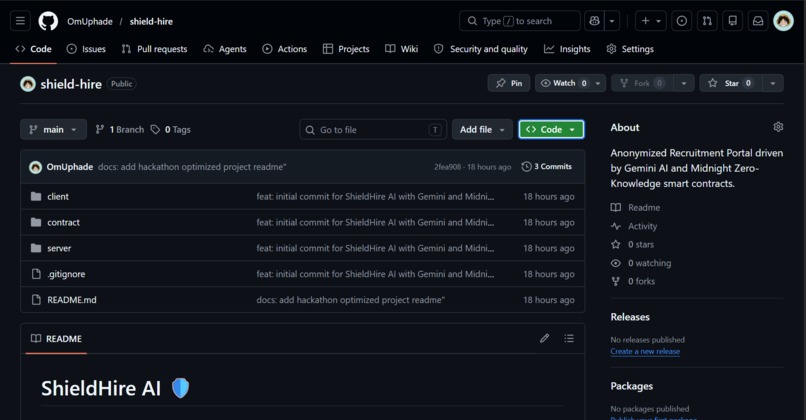The width and height of the screenshot is (806, 420).
Task: Expand the Watch options dropdown arrow
Action: (598, 83)
